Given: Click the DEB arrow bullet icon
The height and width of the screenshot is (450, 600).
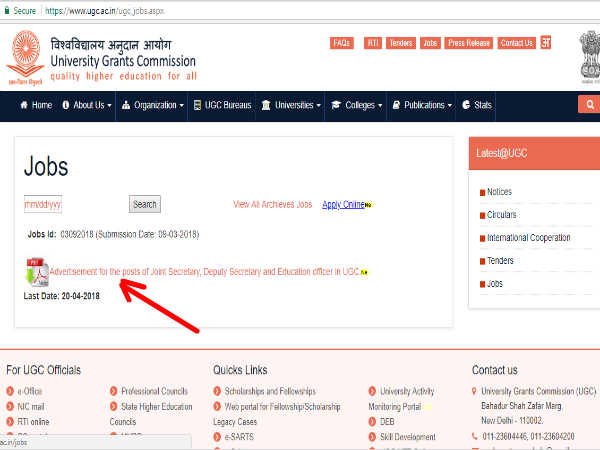Looking at the screenshot, I should tap(372, 422).
